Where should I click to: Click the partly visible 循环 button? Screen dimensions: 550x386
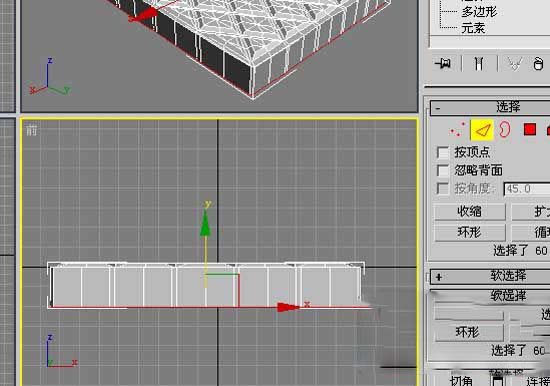point(531,232)
